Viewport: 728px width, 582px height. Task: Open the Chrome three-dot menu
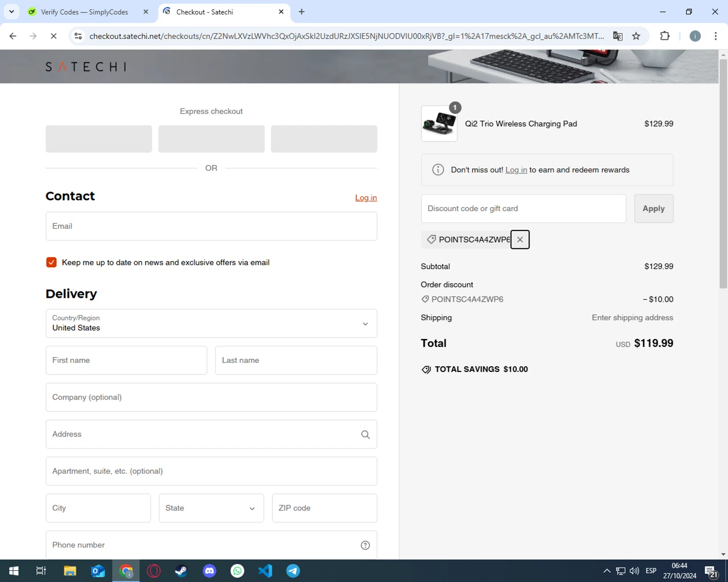coord(715,36)
